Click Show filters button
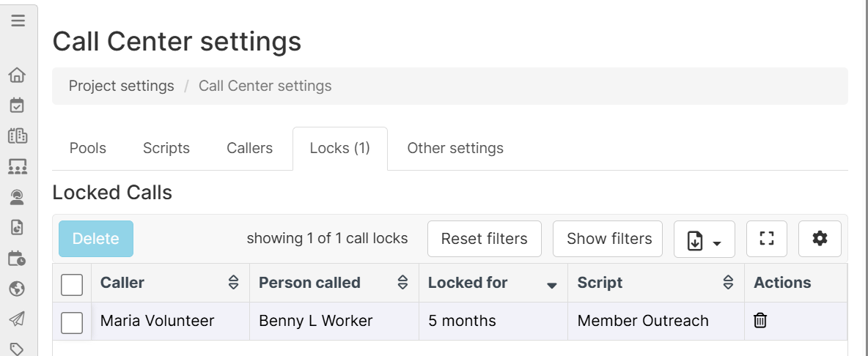The height and width of the screenshot is (356, 868). click(609, 239)
